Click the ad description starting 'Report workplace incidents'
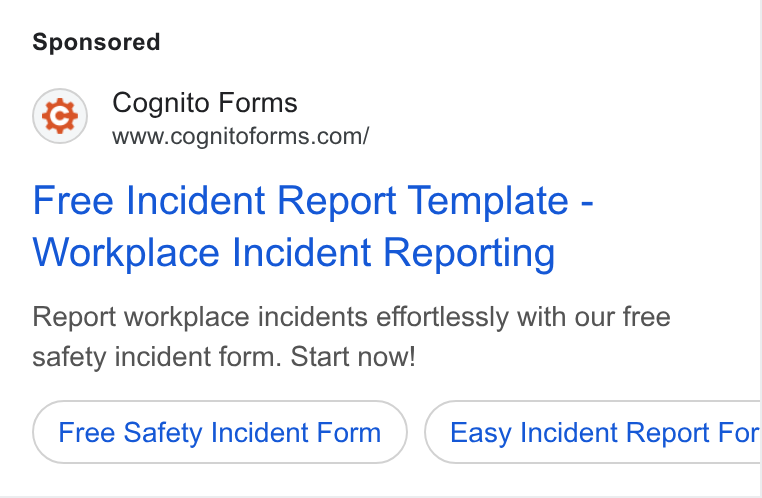 click(x=351, y=337)
